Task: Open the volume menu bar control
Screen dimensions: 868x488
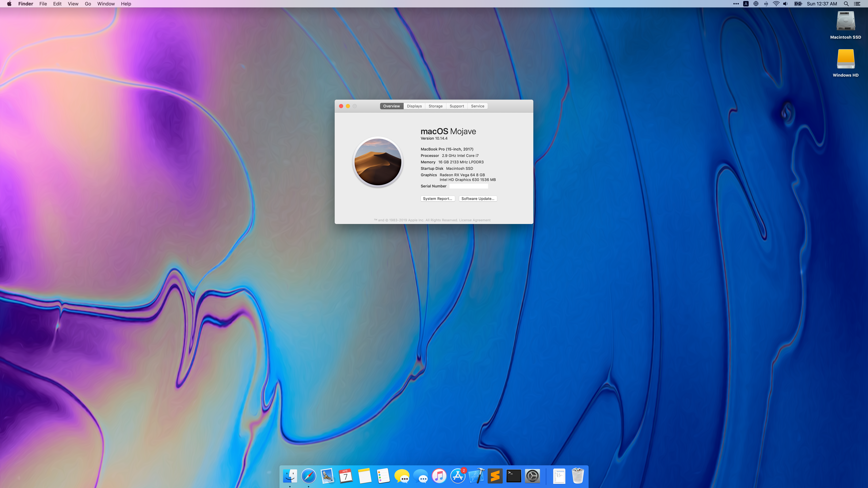Action: 785,4
